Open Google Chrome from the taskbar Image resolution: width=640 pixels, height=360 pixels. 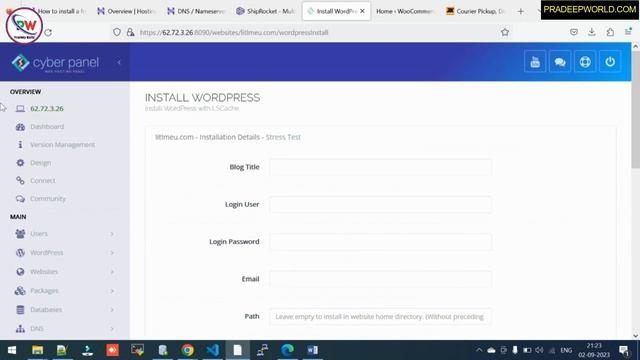point(188,350)
